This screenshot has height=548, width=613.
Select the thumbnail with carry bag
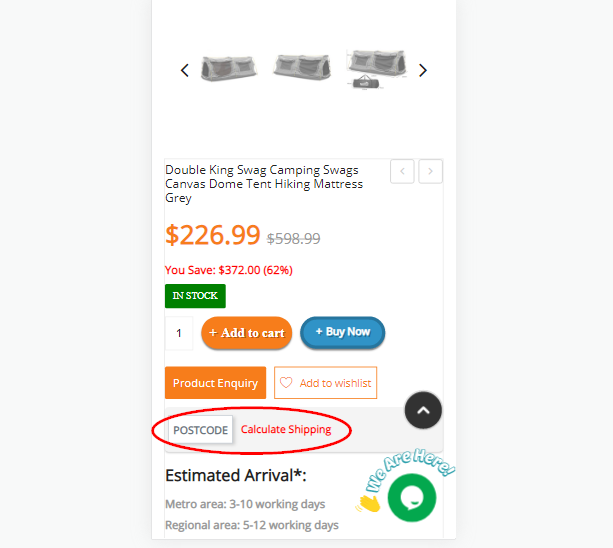(377, 69)
